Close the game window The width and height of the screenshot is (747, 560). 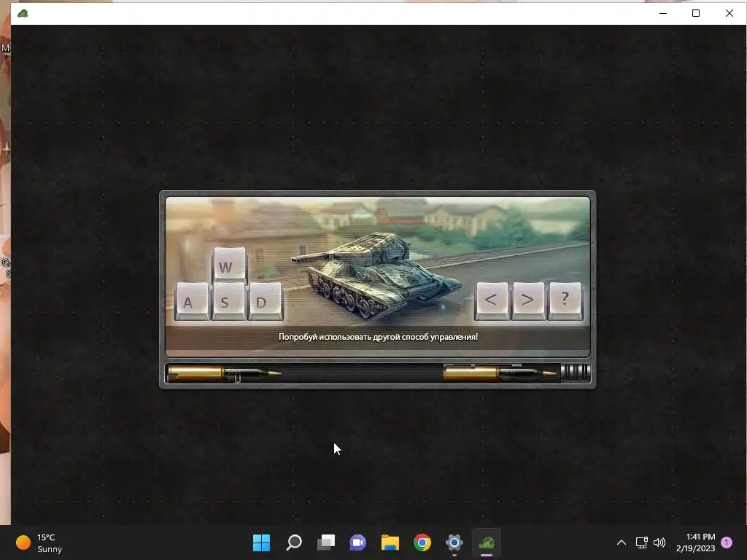729,13
